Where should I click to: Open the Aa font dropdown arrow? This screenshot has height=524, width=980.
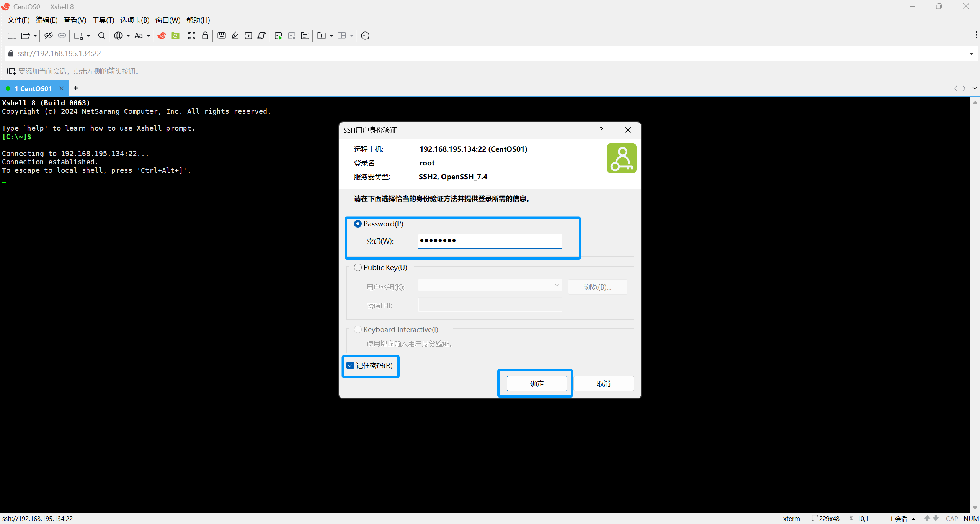click(149, 36)
